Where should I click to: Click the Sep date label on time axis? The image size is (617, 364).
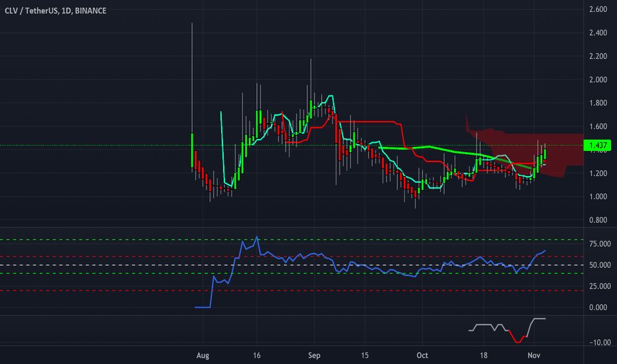point(314,355)
